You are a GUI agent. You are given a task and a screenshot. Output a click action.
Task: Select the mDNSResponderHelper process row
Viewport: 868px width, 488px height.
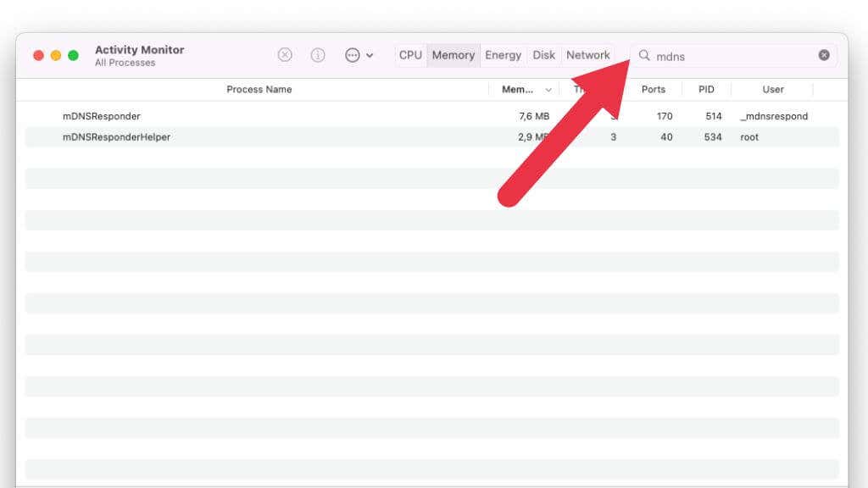pos(431,136)
